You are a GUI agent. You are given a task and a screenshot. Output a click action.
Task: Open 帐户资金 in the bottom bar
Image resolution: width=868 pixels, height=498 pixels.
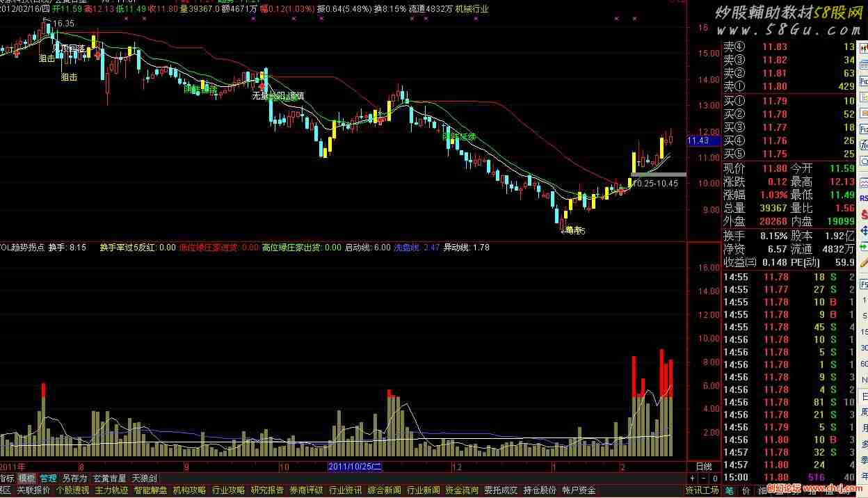[579, 490]
